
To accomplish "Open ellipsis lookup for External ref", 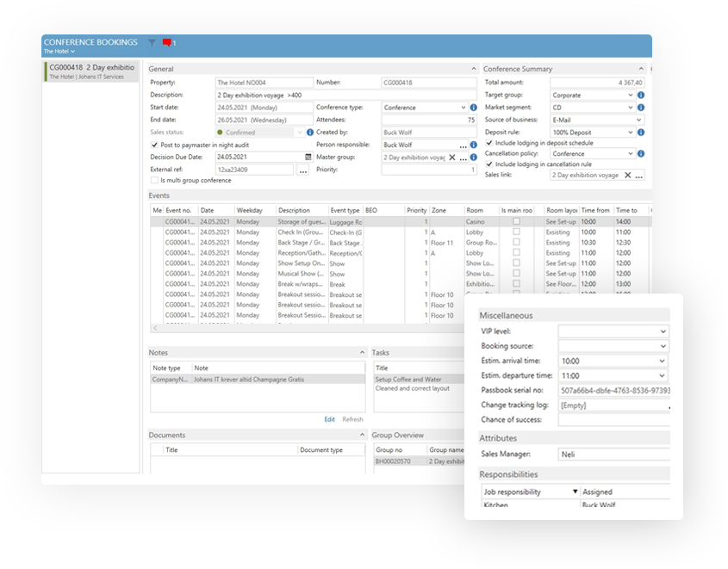I will pos(302,170).
